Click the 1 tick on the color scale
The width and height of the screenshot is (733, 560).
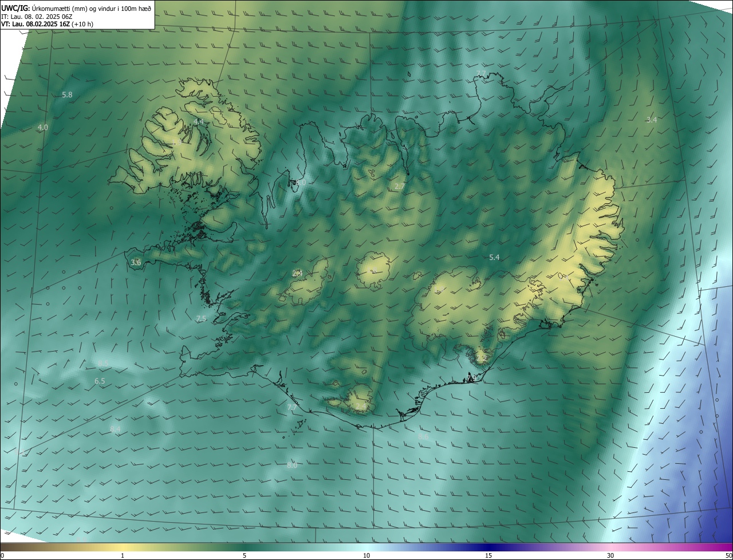click(123, 555)
